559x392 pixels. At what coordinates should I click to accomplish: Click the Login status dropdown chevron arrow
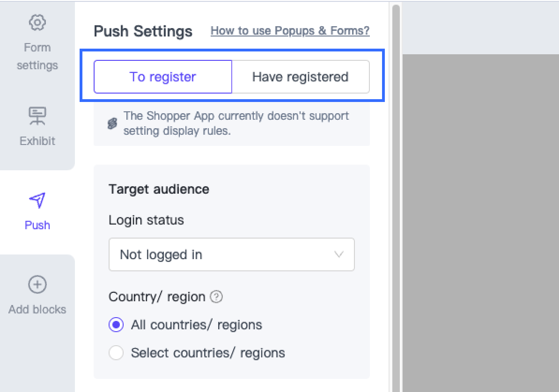[339, 254]
